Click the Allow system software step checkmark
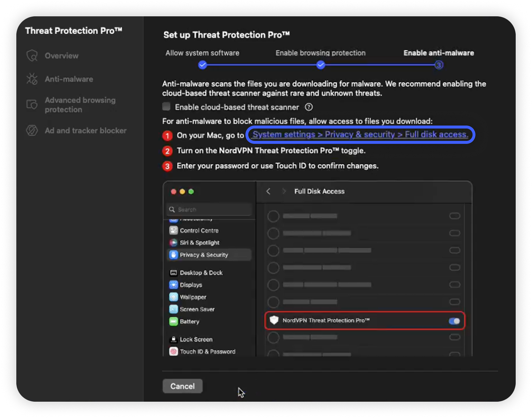Viewport: 532px width, 418px height. click(x=202, y=65)
